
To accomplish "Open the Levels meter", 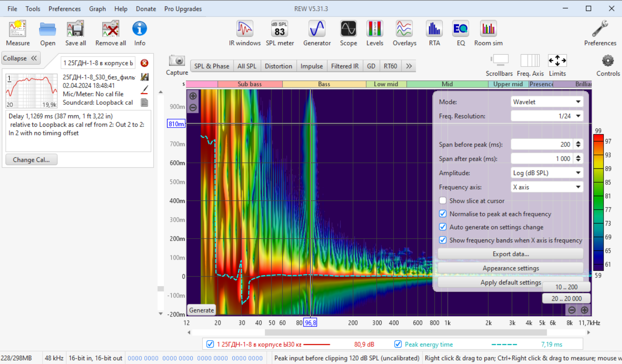I will point(375,29).
